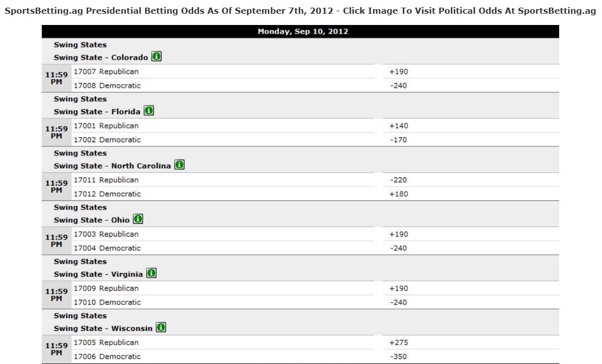Click the North Carolina info icon

(x=179, y=165)
